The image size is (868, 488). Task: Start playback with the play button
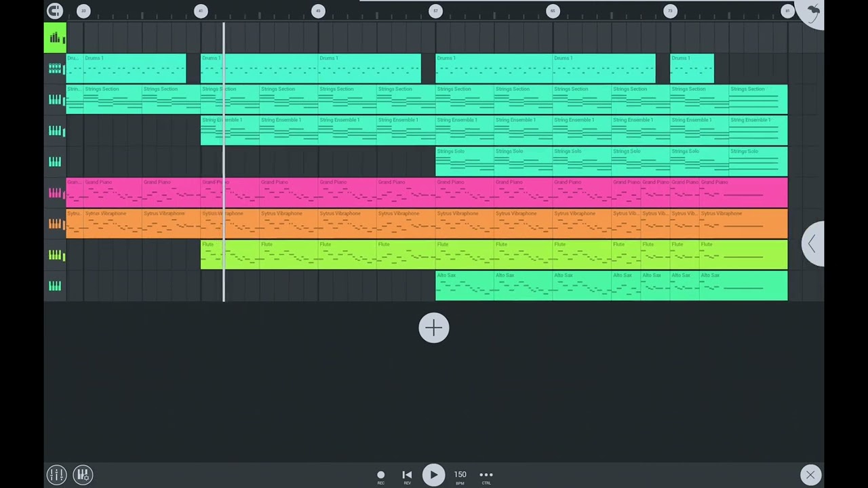433,475
